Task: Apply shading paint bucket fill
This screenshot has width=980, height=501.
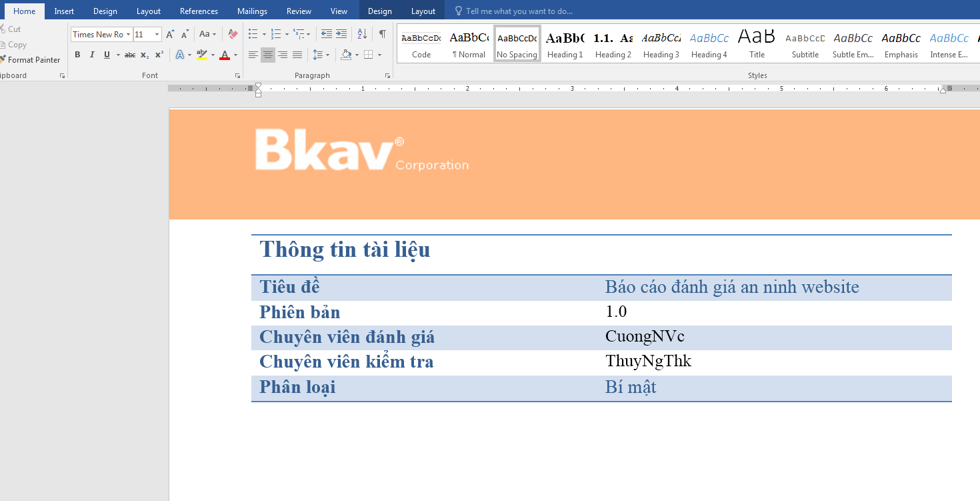Action: (x=346, y=55)
